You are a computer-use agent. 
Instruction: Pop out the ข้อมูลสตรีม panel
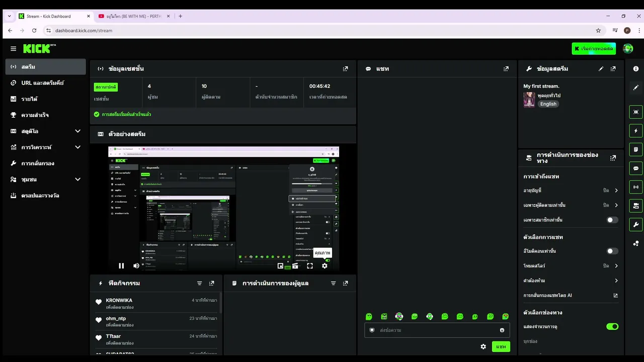click(613, 69)
